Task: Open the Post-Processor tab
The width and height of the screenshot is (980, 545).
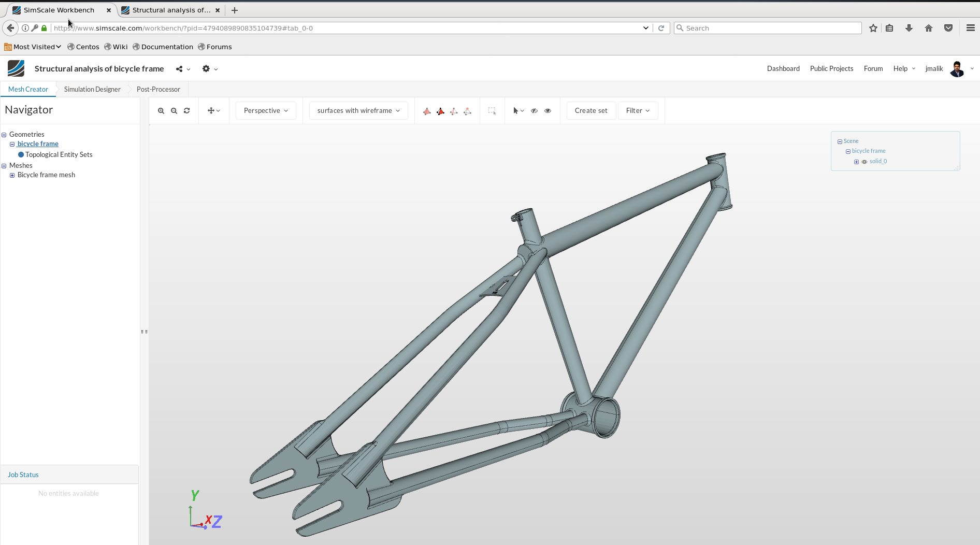Action: click(158, 89)
